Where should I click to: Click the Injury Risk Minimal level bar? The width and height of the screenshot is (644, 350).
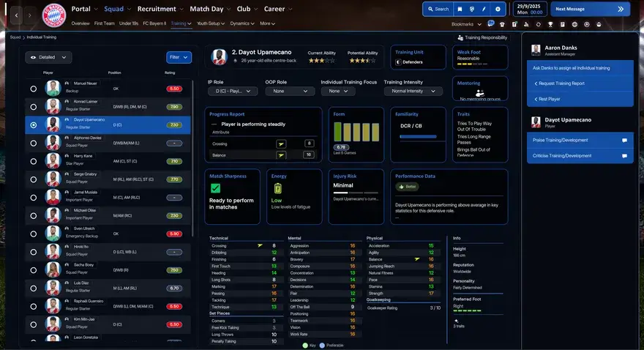[356, 193]
